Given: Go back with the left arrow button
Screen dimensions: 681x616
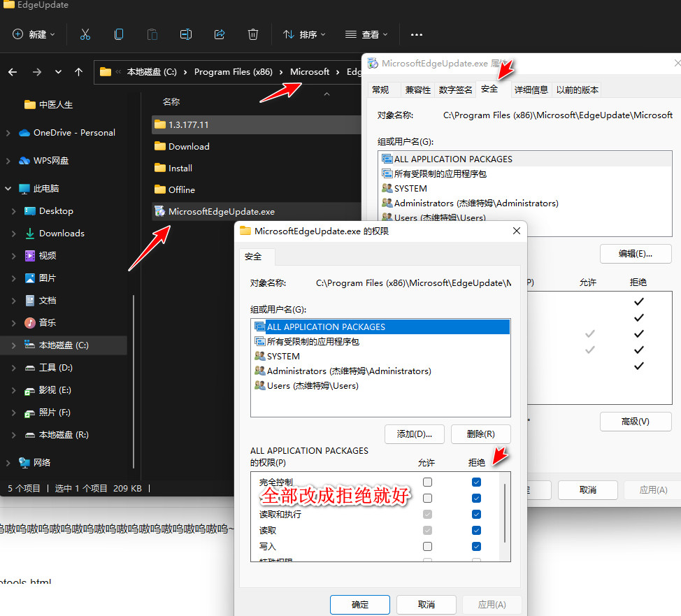Looking at the screenshot, I should tap(13, 72).
